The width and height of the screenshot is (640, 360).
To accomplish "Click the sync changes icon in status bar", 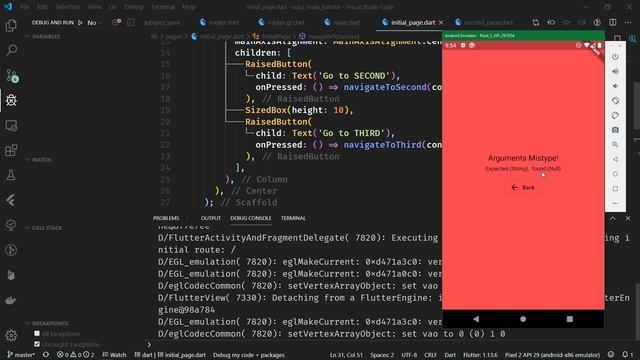I will click(x=46, y=355).
